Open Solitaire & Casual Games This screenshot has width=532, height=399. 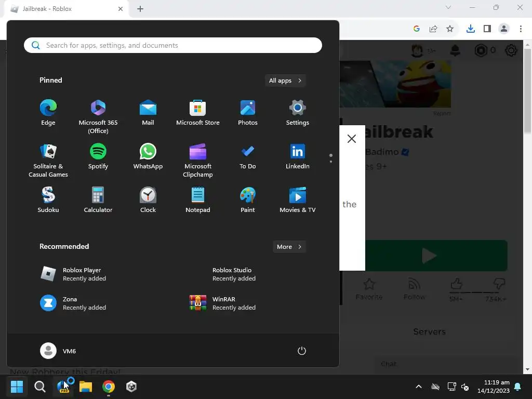coord(48,160)
